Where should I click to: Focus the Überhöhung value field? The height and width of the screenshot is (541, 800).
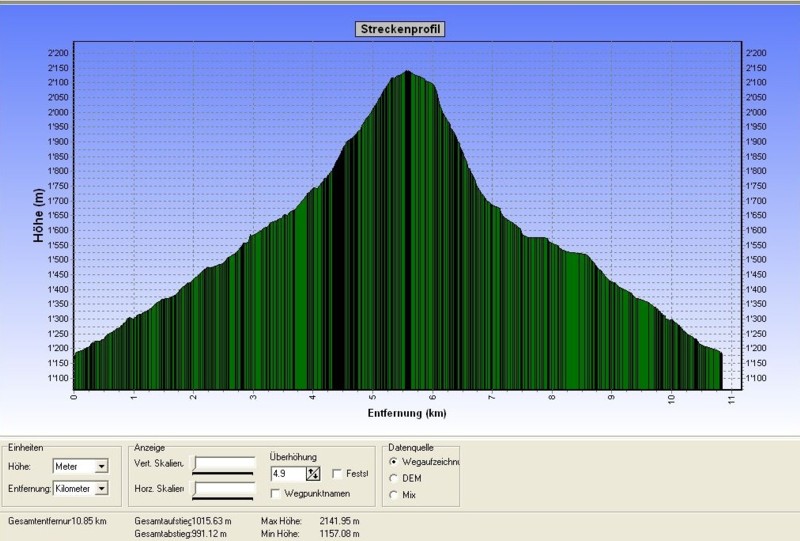(x=287, y=474)
